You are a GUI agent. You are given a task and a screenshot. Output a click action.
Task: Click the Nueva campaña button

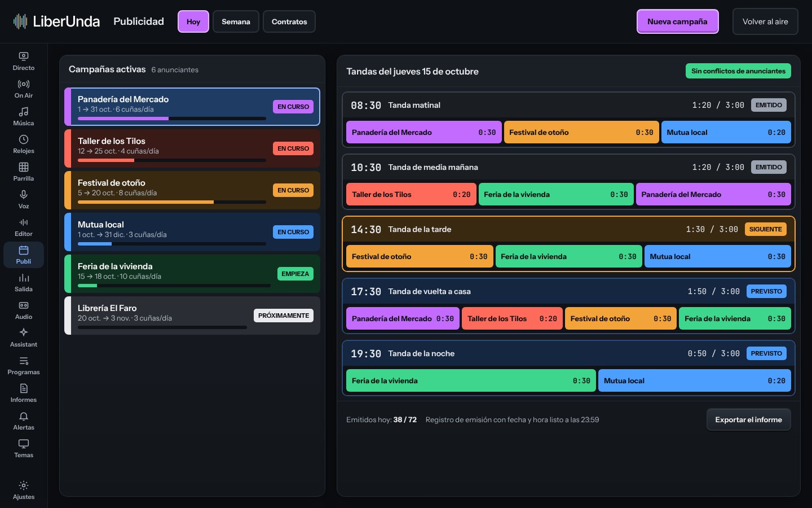click(677, 21)
